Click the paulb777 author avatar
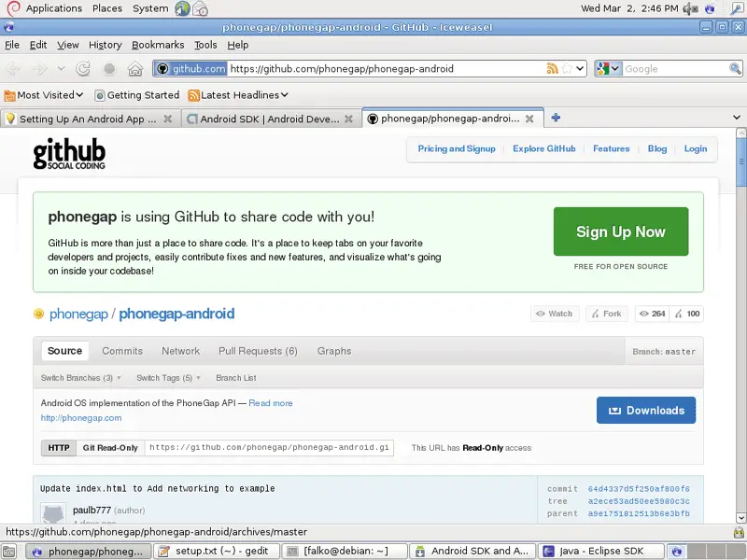The height and width of the screenshot is (560, 747). tap(53, 512)
